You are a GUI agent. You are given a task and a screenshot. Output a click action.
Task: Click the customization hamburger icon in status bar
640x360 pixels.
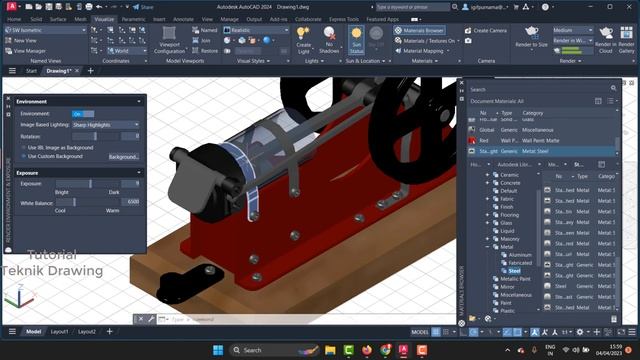(x=632, y=332)
